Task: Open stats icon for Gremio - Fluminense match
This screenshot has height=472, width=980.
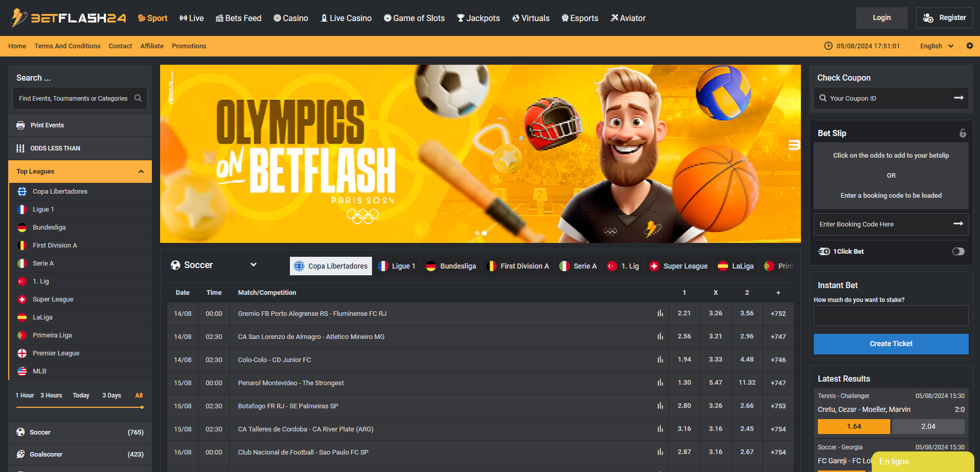Action: click(660, 313)
